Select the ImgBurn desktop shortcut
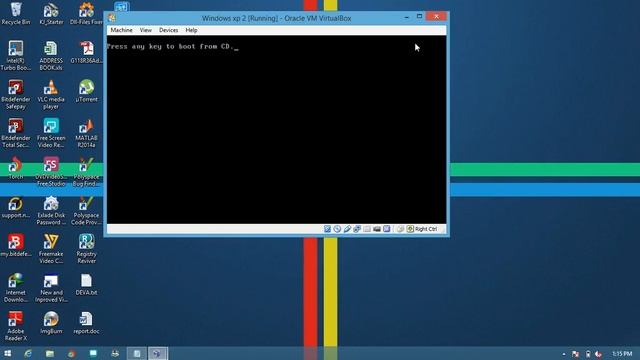 [51, 322]
